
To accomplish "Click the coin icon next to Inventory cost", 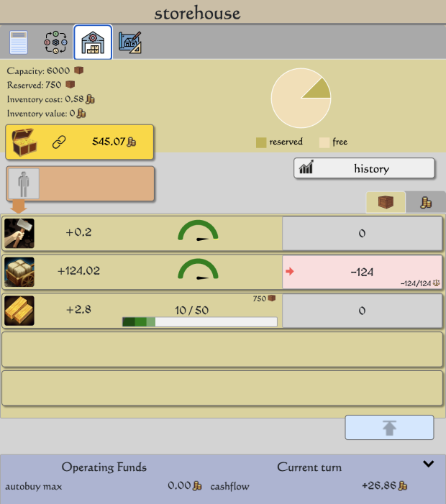I will (x=91, y=99).
